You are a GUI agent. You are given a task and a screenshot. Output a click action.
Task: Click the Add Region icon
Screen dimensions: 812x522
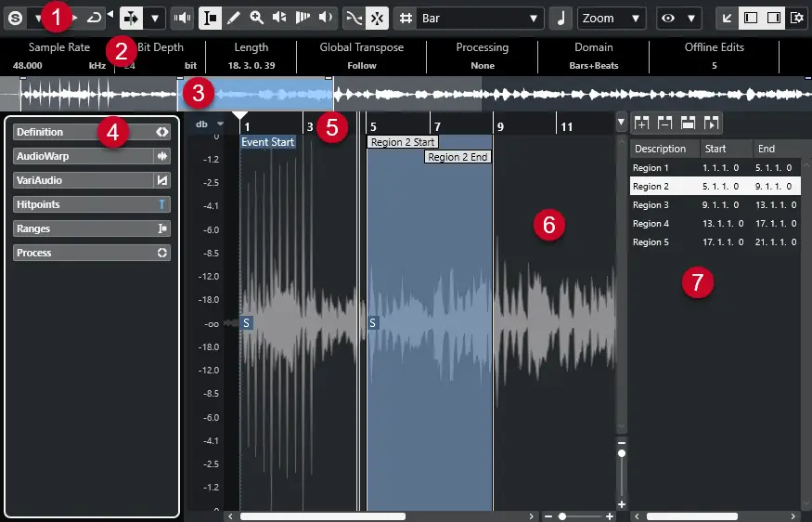tap(641, 123)
